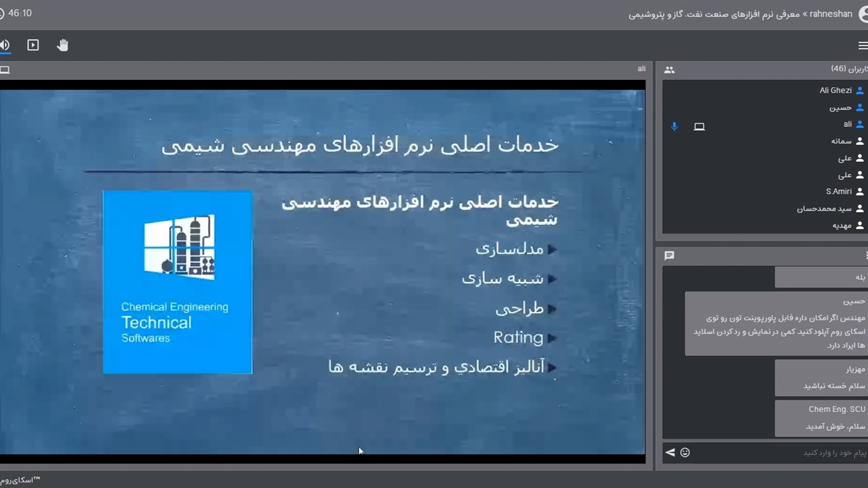Image resolution: width=868 pixels, height=488 pixels.
Task: Select user S.Amiri in the users list
Action: (x=839, y=192)
